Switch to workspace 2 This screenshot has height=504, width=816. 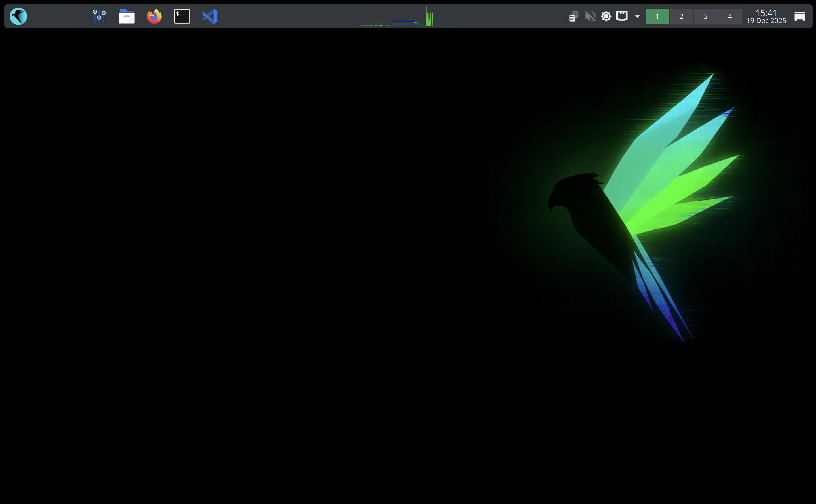(681, 16)
